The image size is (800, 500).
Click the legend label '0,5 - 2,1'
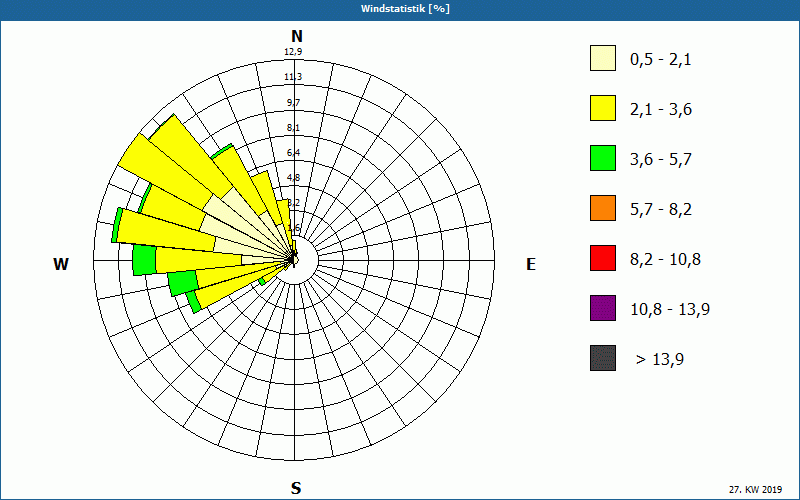(661, 60)
